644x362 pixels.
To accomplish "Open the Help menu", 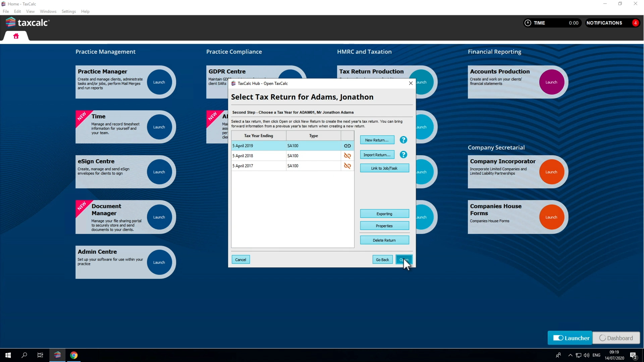I will pyautogui.click(x=85, y=11).
